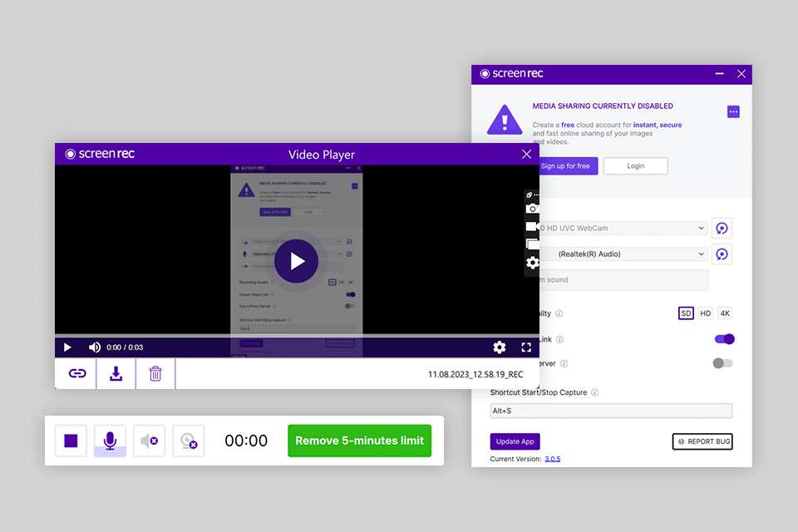Click the warning triangle icon
The image size is (798, 532).
tap(505, 121)
